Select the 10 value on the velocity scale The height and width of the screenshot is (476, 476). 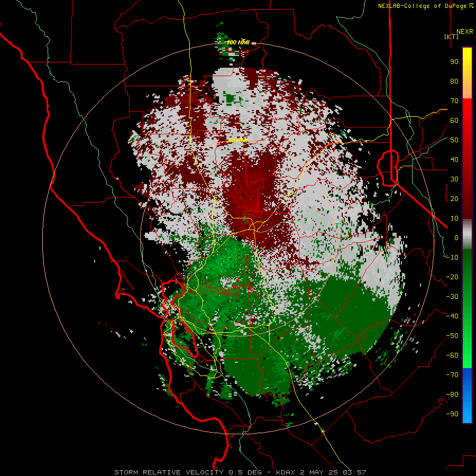454,218
